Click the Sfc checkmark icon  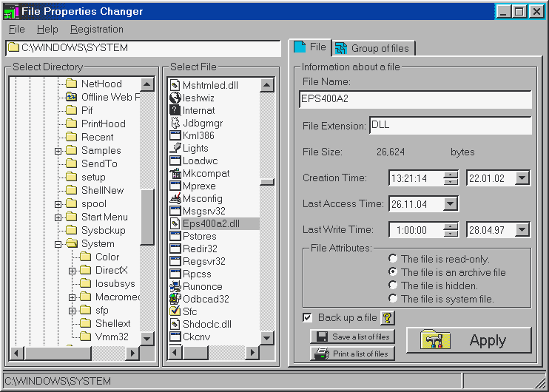(x=175, y=311)
